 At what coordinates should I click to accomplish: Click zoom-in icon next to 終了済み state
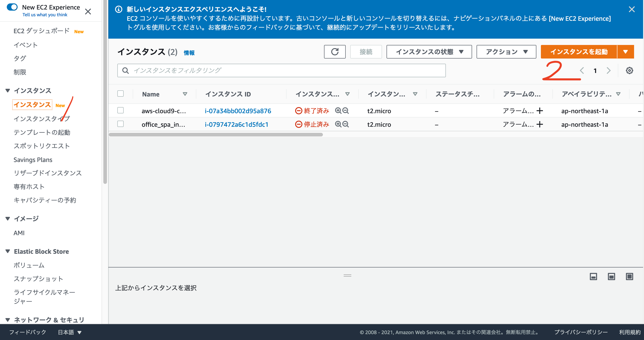[338, 111]
